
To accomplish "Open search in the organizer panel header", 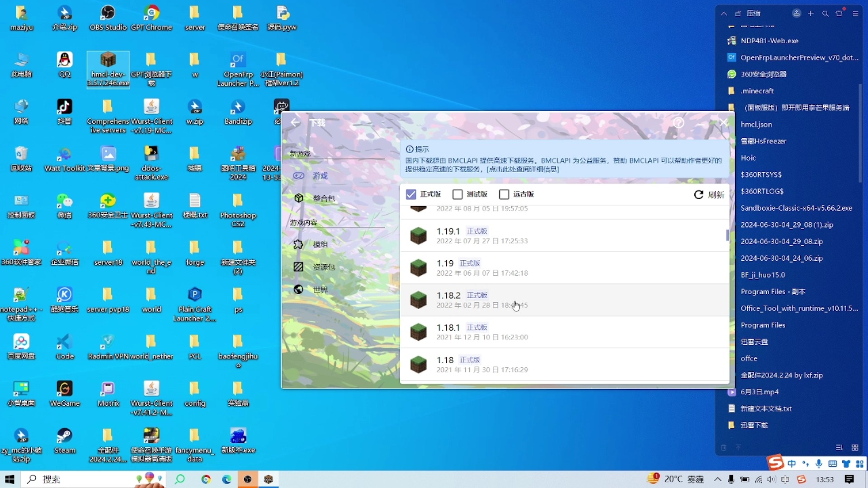I will click(x=825, y=14).
